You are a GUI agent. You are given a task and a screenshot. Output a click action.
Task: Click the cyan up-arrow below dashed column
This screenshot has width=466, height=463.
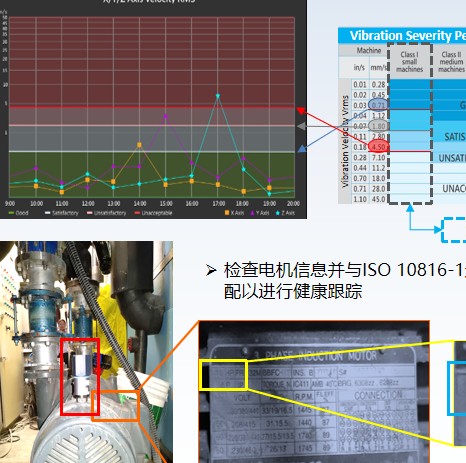click(410, 208)
